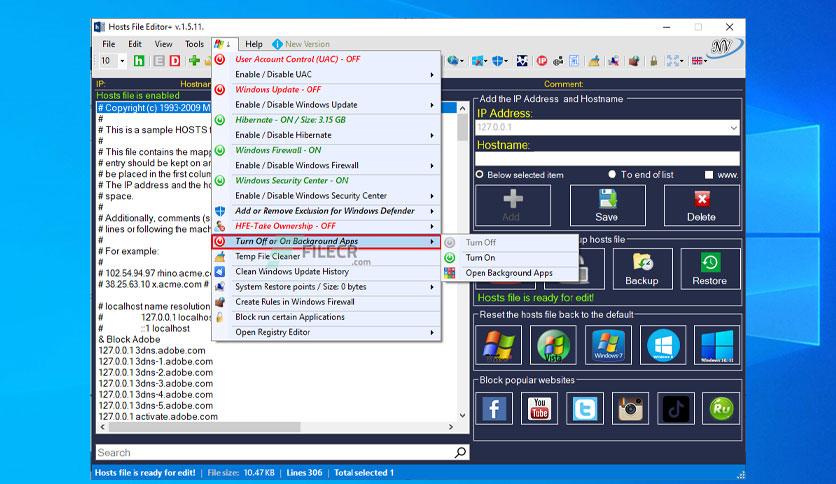Block Instagram using its icon

[x=630, y=408]
